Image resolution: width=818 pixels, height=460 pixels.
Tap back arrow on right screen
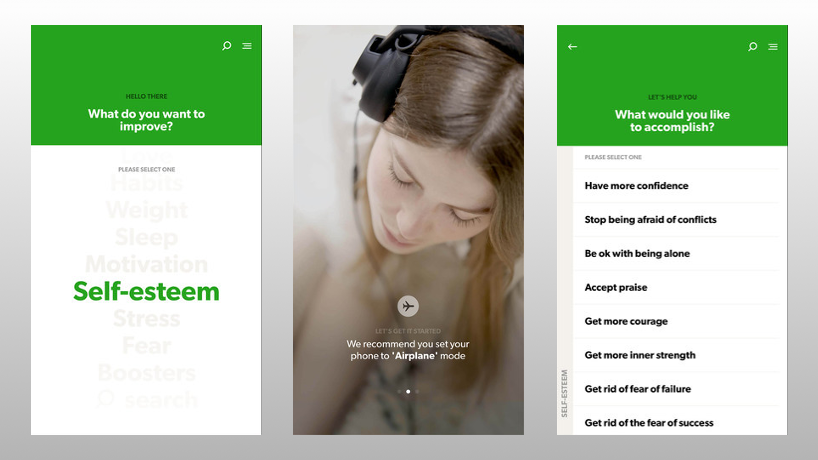[572, 46]
